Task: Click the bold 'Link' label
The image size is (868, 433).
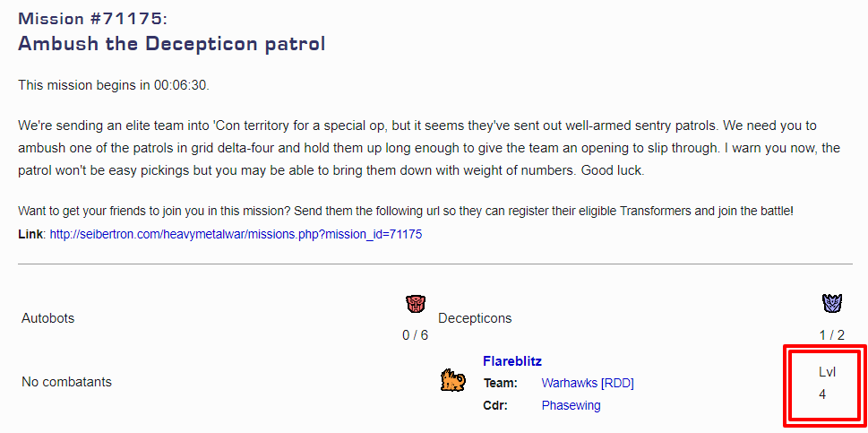Action: [x=30, y=234]
